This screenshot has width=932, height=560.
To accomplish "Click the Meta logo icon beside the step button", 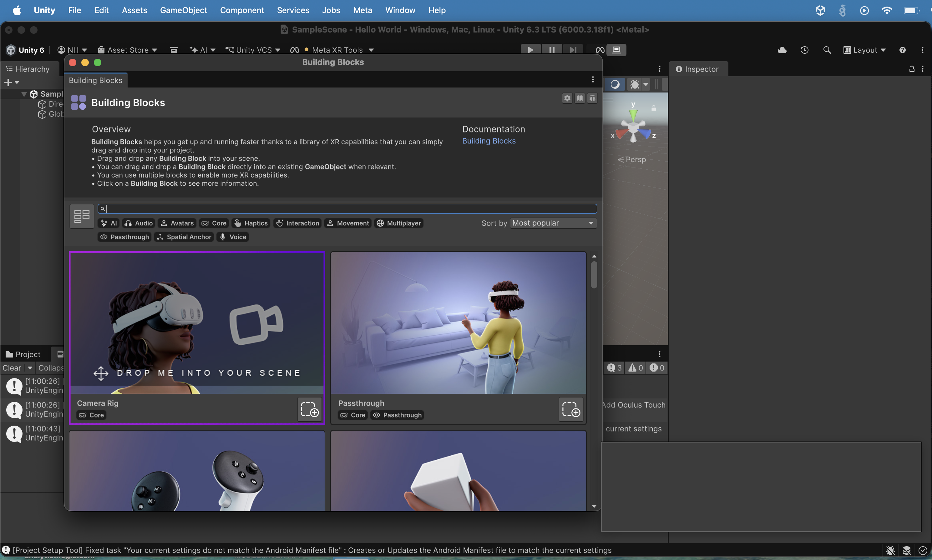I will pos(600,50).
